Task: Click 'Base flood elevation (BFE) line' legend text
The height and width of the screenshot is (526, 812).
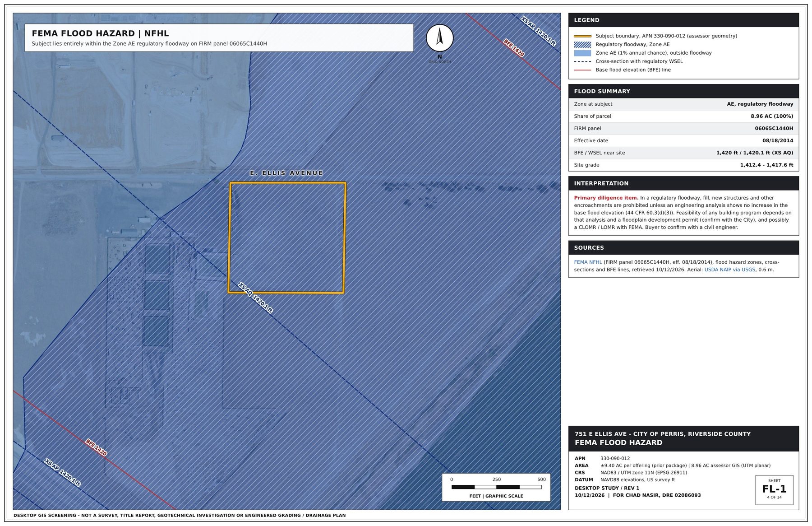Action: click(633, 70)
